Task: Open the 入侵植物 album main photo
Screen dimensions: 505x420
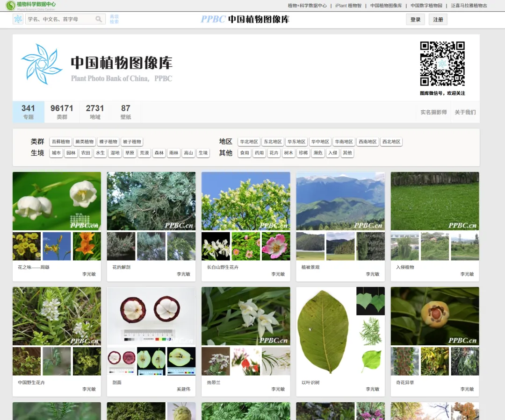Action: tap(435, 201)
